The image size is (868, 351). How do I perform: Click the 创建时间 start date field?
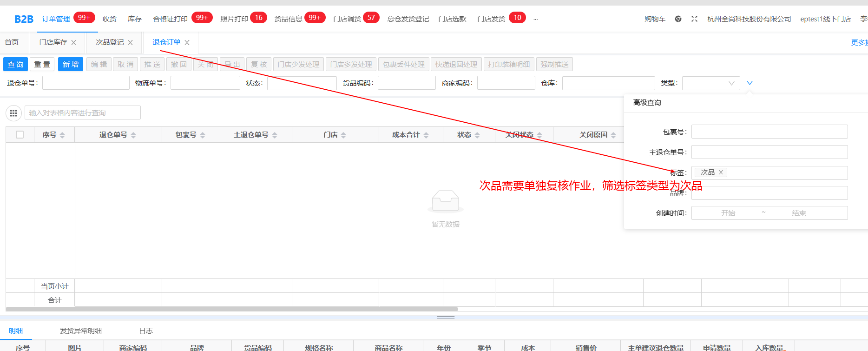(x=728, y=213)
